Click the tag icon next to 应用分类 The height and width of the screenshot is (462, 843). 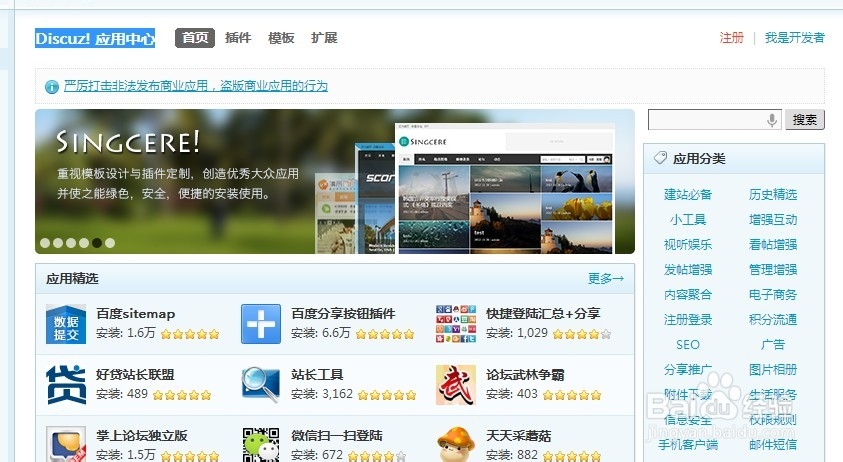(x=660, y=158)
